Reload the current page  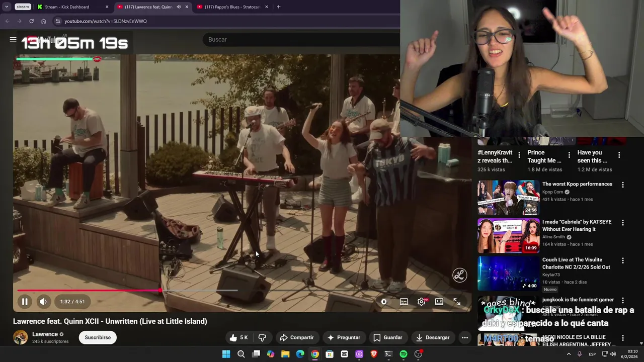tap(31, 21)
